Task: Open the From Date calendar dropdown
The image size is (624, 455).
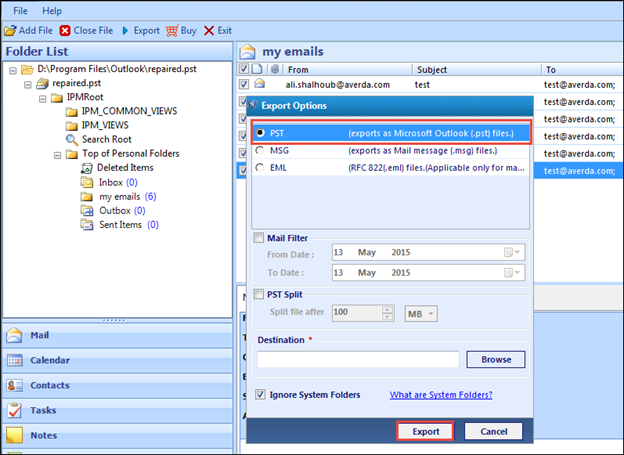Action: (512, 252)
